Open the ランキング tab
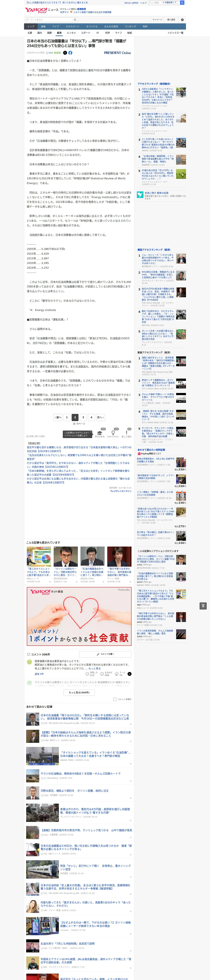210x980 pixels. pyautogui.click(x=130, y=27)
